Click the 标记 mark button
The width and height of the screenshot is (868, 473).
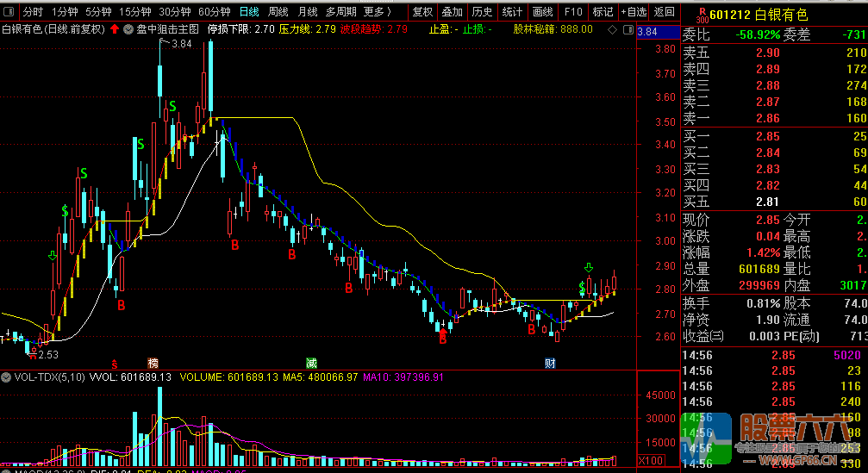click(603, 11)
